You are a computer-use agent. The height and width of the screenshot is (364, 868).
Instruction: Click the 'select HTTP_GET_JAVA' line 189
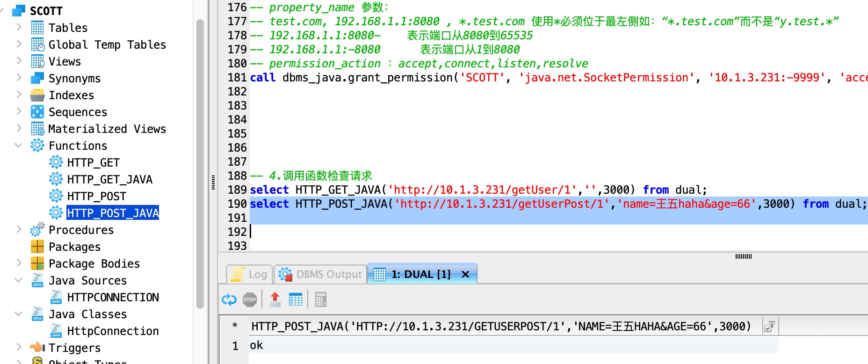point(478,189)
